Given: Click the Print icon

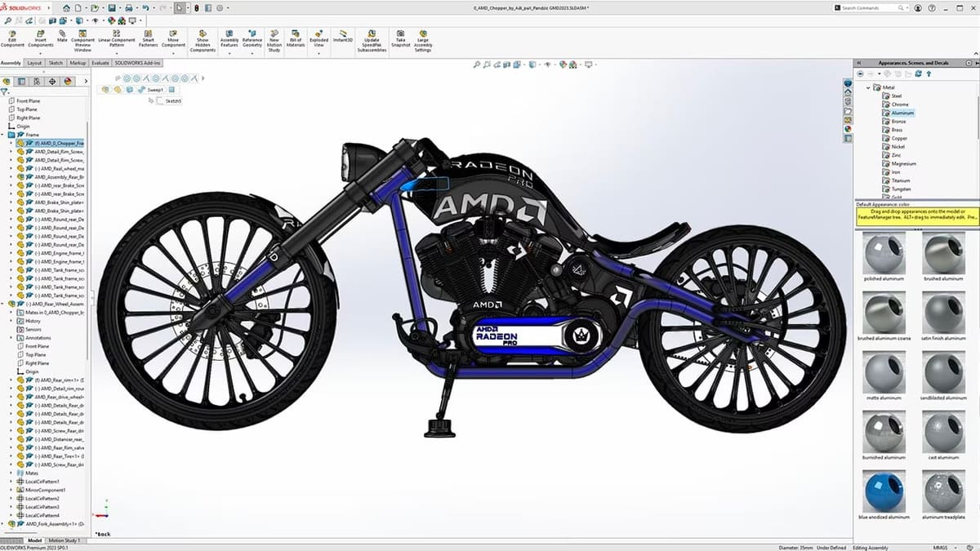Looking at the screenshot, I should point(130,7).
